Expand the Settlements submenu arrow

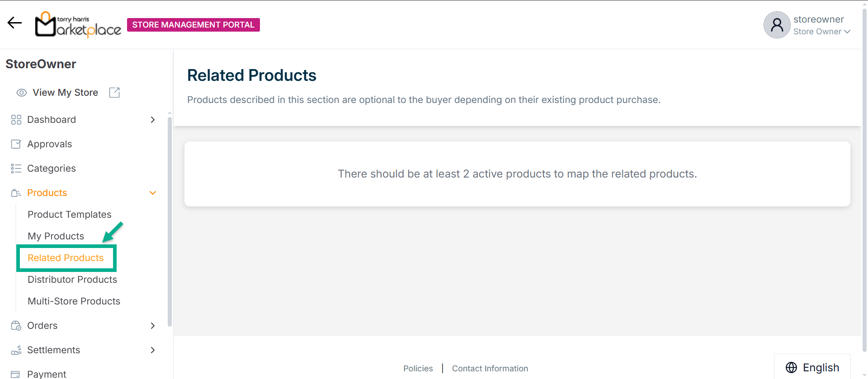[x=153, y=350]
